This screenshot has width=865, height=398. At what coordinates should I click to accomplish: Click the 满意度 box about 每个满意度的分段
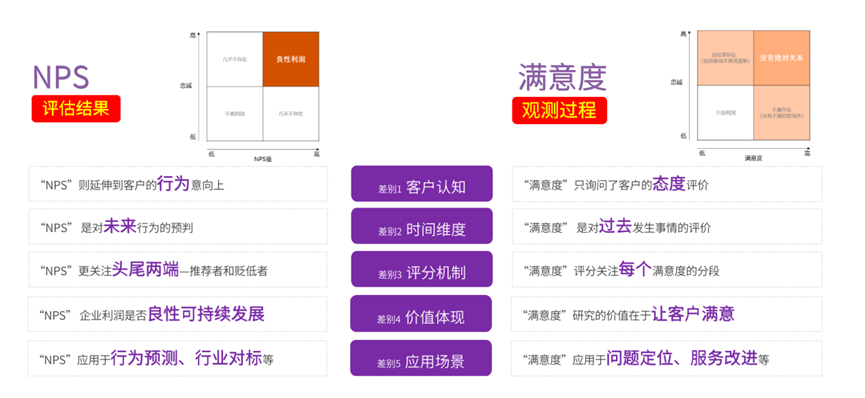(x=667, y=269)
